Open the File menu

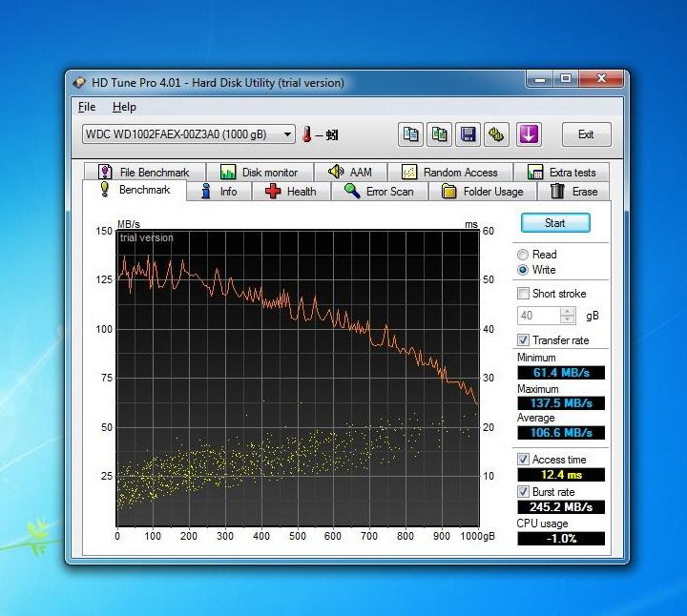[x=87, y=107]
